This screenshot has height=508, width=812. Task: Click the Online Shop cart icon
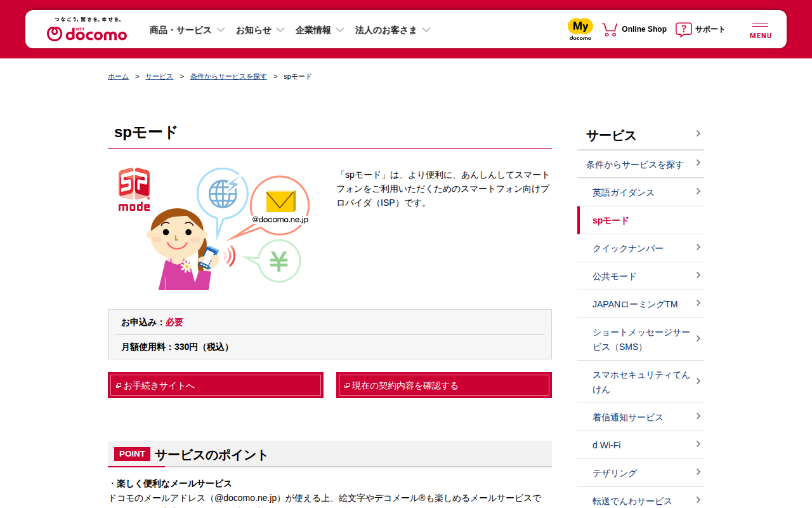click(610, 29)
